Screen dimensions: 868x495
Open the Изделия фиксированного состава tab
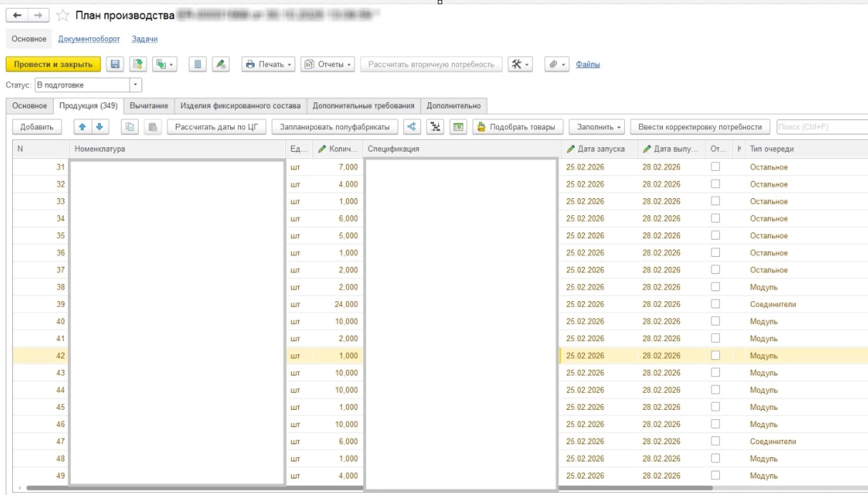tap(240, 105)
